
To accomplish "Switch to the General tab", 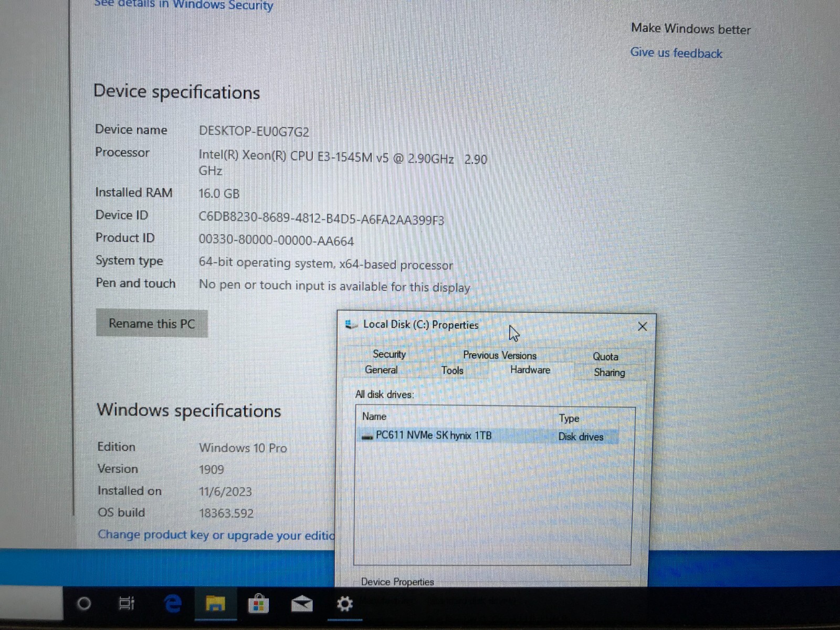I will point(381,370).
